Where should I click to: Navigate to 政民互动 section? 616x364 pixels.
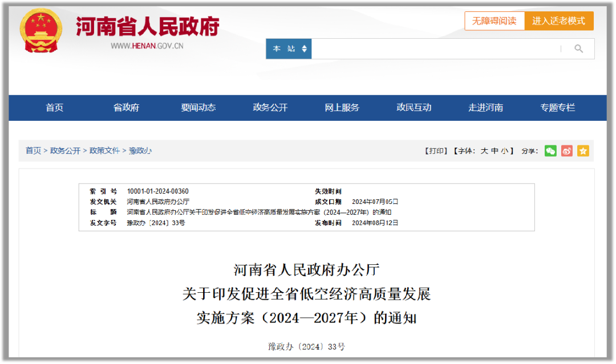pyautogui.click(x=414, y=108)
